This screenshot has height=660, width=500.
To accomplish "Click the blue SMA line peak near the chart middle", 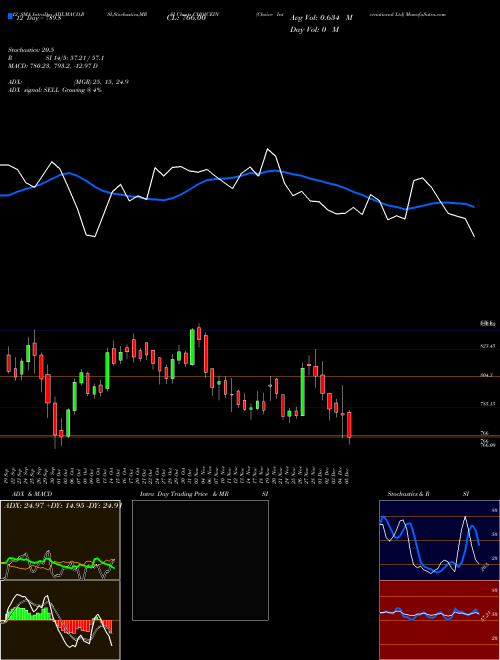I will (x=275, y=170).
